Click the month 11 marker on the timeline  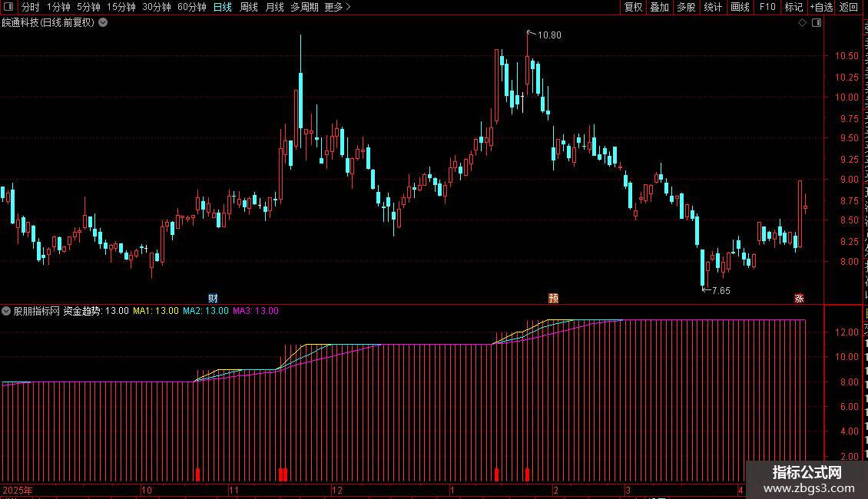[234, 490]
